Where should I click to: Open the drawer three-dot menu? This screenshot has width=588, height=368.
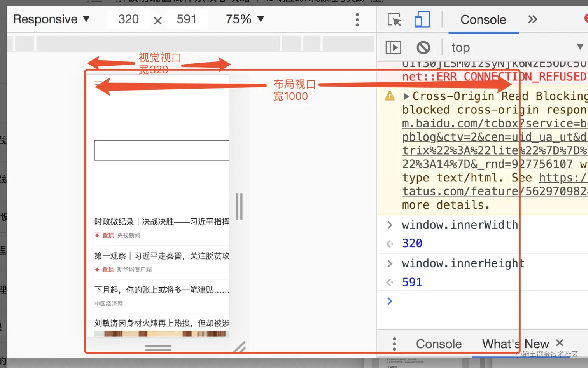coord(394,344)
